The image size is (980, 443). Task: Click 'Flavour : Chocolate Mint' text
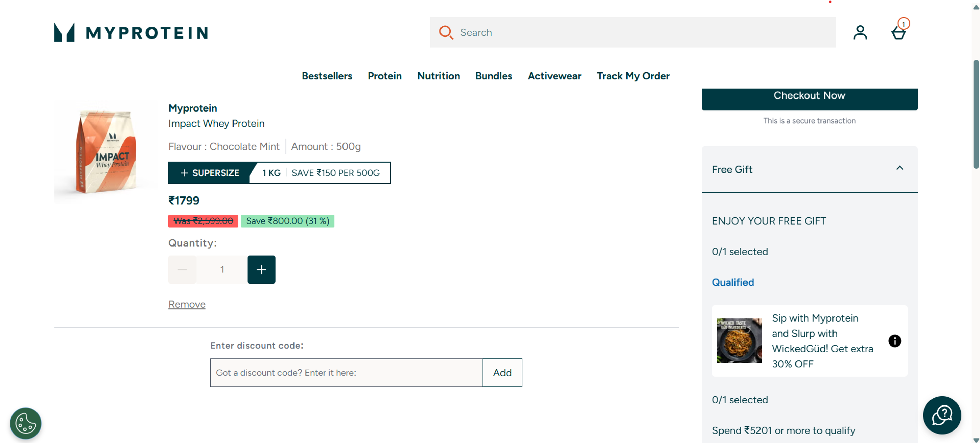tap(224, 146)
